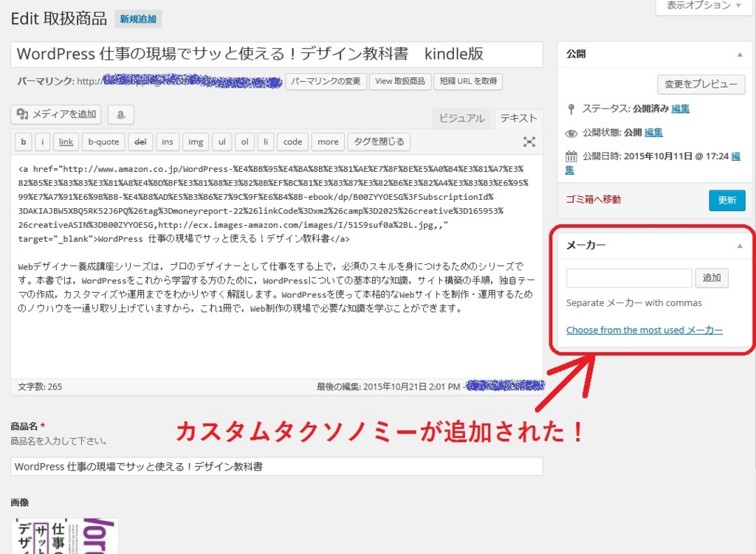Screen dimensions: 756x554
Task: Click the post title input field
Action: click(277, 54)
